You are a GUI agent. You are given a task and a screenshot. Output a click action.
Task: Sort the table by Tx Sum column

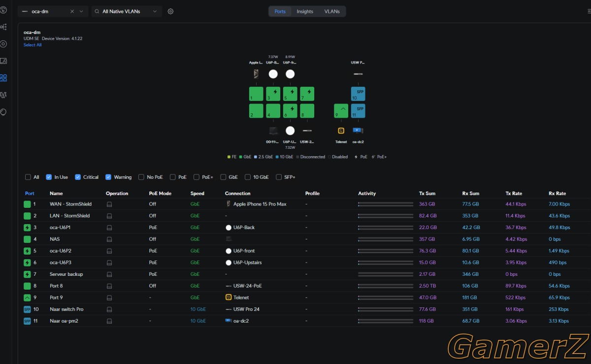tap(427, 194)
